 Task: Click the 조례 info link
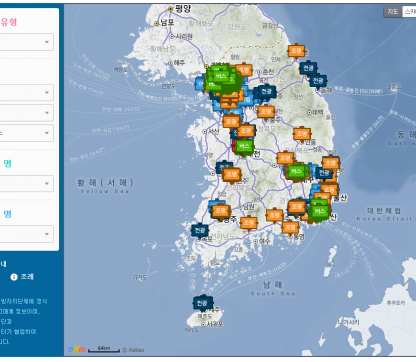point(22,277)
